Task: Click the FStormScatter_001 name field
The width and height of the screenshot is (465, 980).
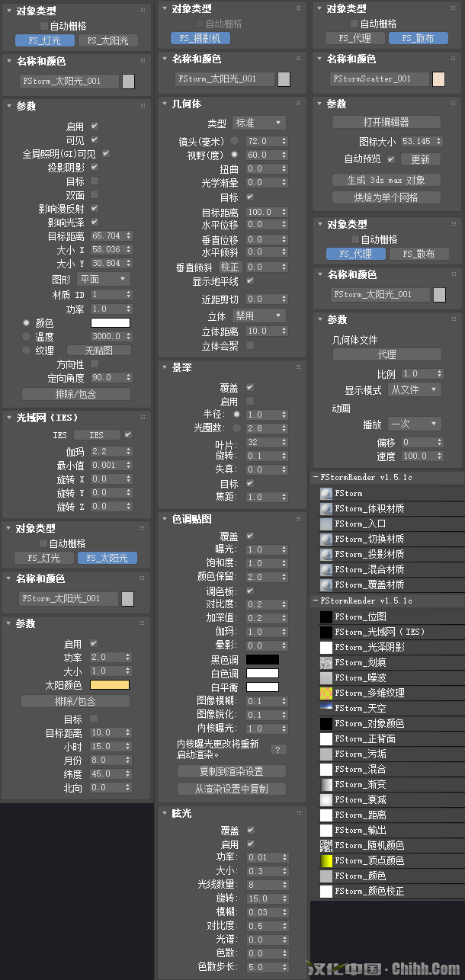Action: (x=379, y=78)
